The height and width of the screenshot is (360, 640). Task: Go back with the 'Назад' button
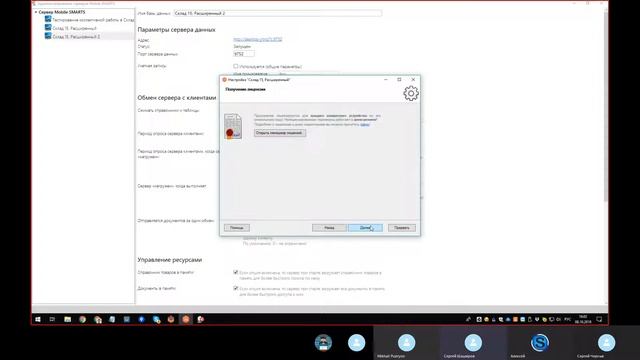coord(329,228)
